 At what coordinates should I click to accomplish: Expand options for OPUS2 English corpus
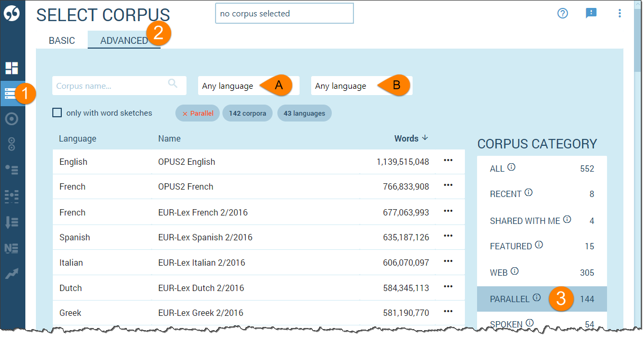point(448,161)
